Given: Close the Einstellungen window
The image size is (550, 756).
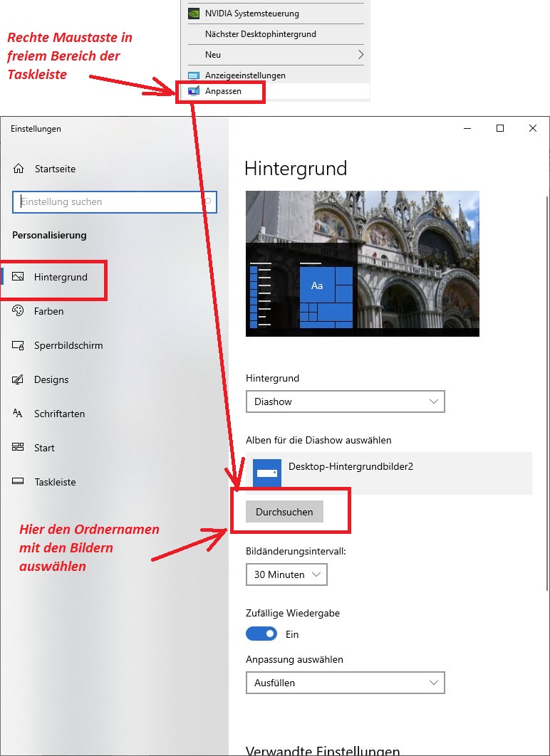Looking at the screenshot, I should [x=533, y=128].
